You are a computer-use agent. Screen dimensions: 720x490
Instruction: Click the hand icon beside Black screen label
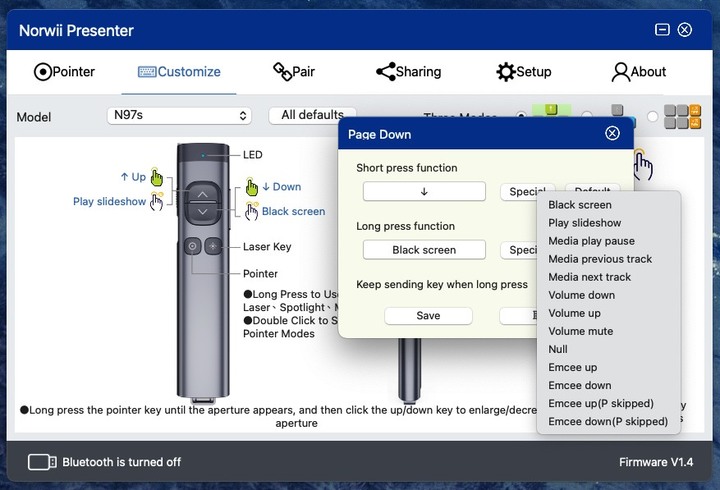click(252, 211)
